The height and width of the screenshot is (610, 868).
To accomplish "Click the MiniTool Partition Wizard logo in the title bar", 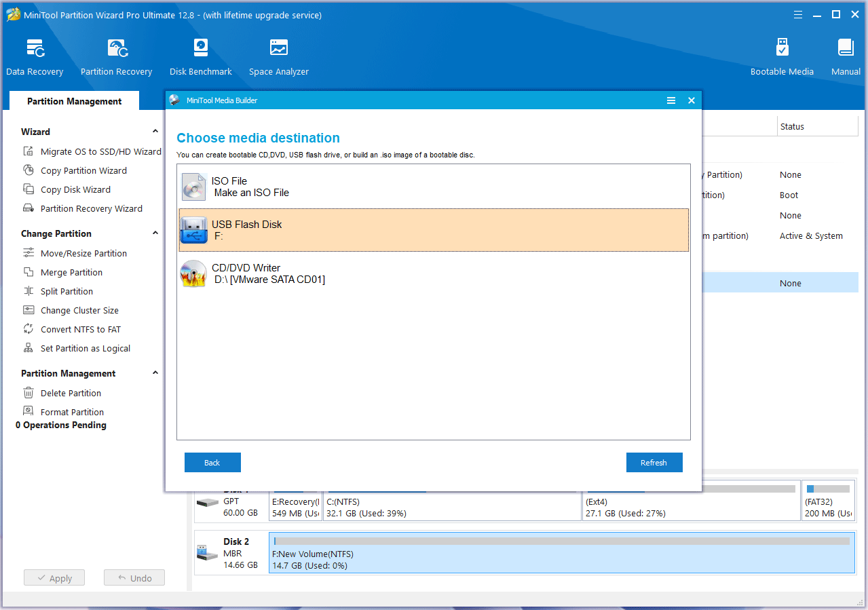I will coord(13,14).
